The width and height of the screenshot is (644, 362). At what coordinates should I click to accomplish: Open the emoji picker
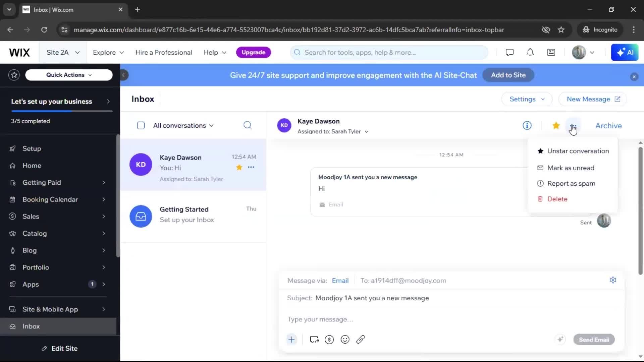coord(345,340)
